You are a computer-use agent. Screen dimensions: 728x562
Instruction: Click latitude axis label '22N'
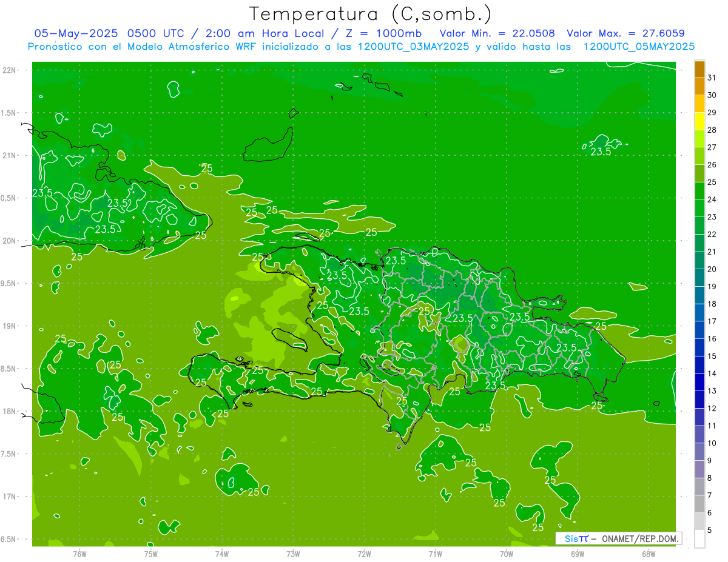(x=10, y=70)
